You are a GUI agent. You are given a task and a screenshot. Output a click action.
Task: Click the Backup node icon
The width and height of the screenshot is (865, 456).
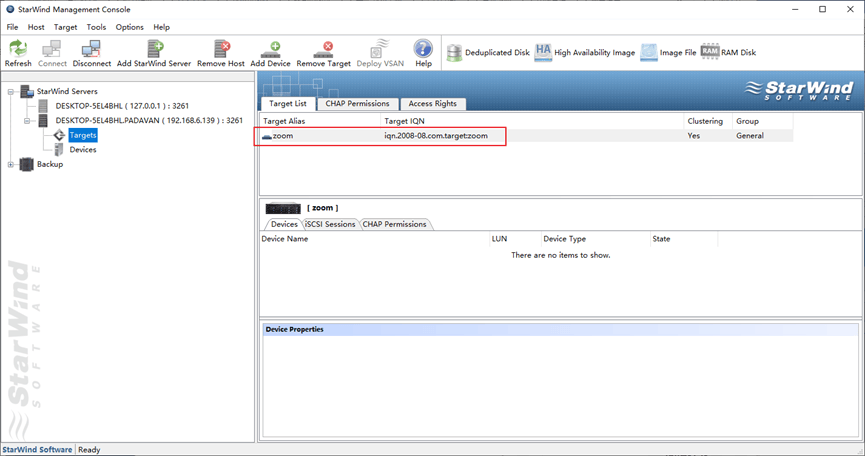[26, 164]
